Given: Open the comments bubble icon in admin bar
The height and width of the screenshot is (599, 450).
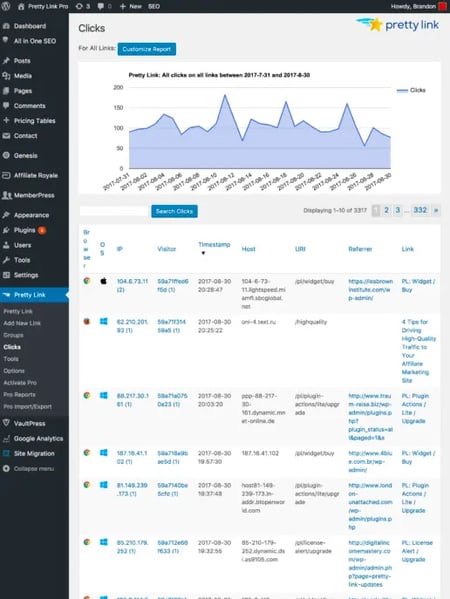Looking at the screenshot, I should point(100,6).
